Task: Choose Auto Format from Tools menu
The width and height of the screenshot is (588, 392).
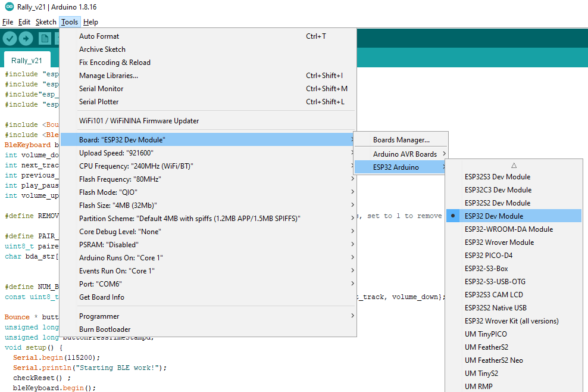Action: point(208,36)
